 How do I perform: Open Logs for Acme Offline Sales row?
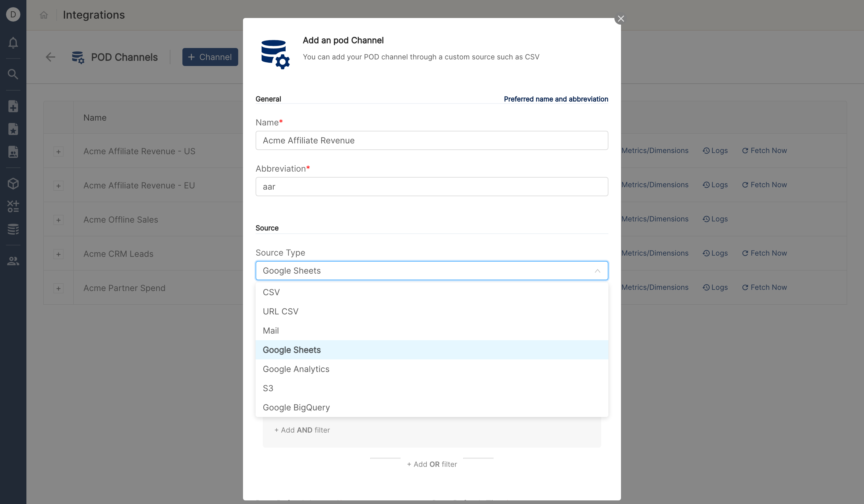[715, 219]
